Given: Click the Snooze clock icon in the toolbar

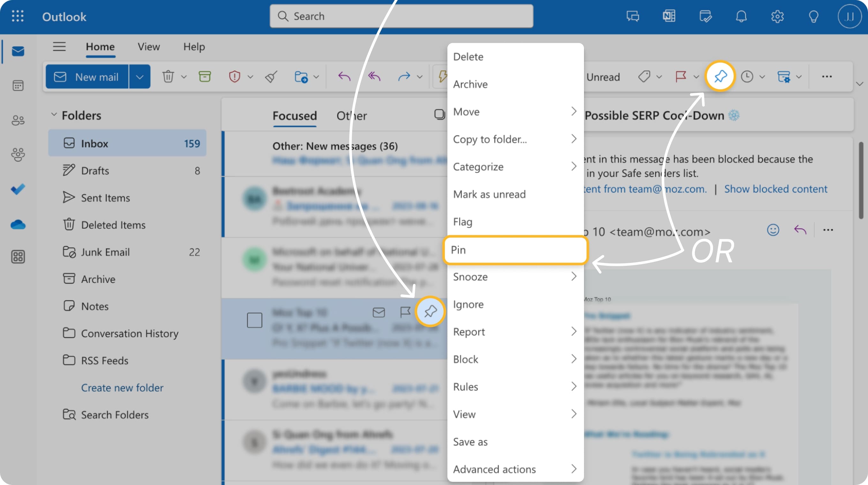Looking at the screenshot, I should (x=747, y=77).
